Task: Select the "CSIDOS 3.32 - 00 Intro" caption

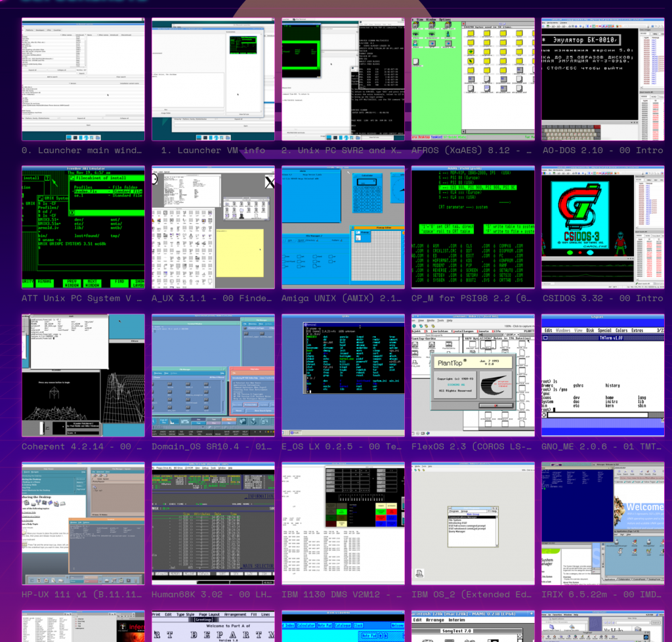Action: pos(603,298)
